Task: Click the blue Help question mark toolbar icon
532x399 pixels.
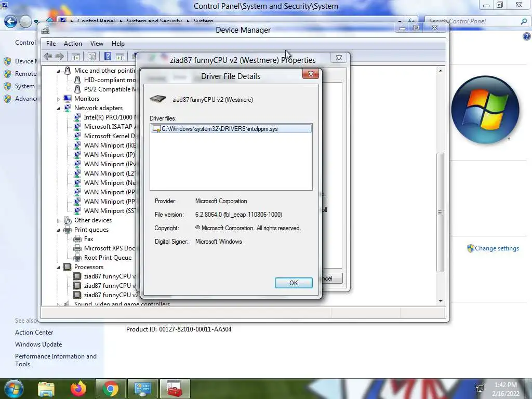Action: (108, 56)
